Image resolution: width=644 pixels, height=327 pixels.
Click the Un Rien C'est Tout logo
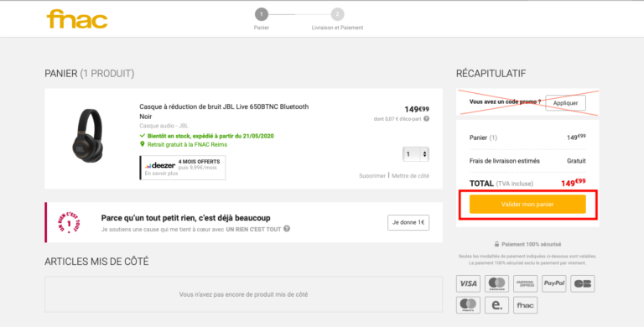[69, 223]
